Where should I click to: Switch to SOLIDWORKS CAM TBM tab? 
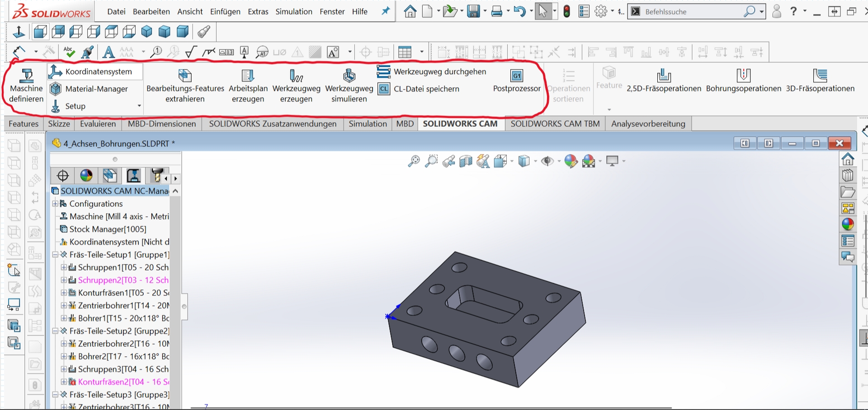pos(555,124)
